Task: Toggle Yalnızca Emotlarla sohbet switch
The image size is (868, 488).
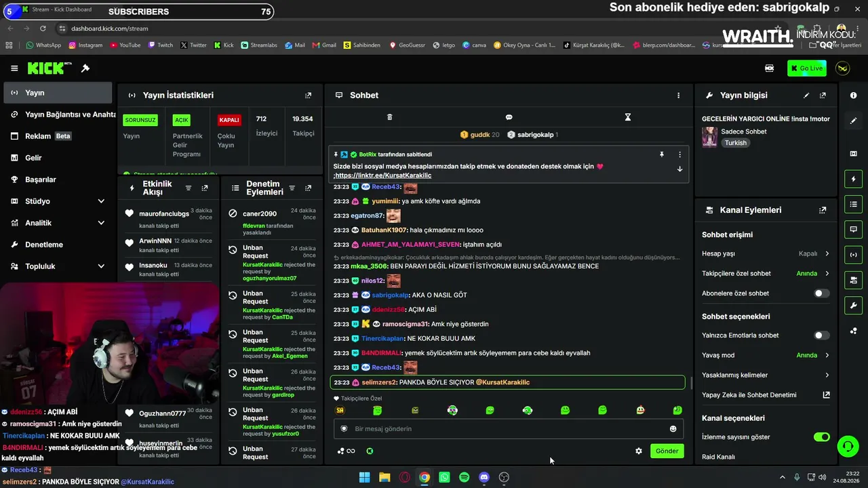Action: [821, 335]
